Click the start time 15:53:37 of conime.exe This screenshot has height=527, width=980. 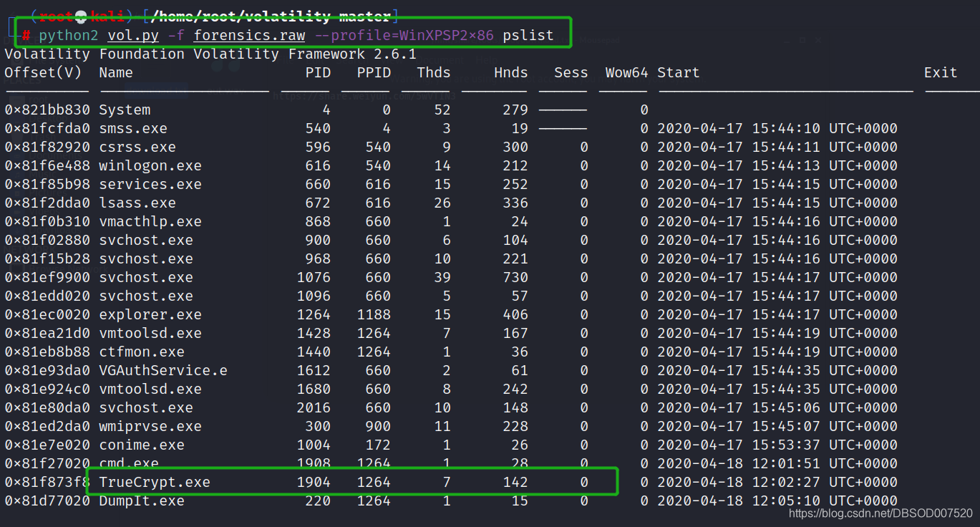point(786,445)
